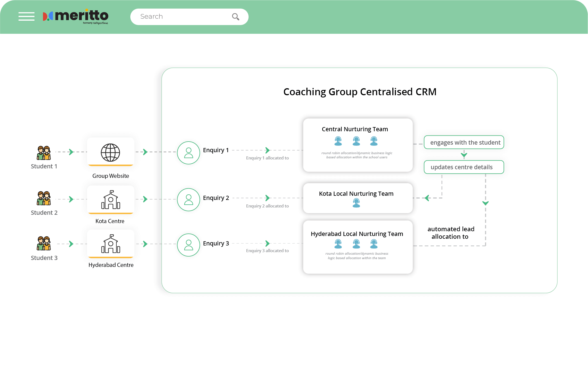Select the Hyderabad Centre building icon
The width and height of the screenshot is (588, 370).
111,244
